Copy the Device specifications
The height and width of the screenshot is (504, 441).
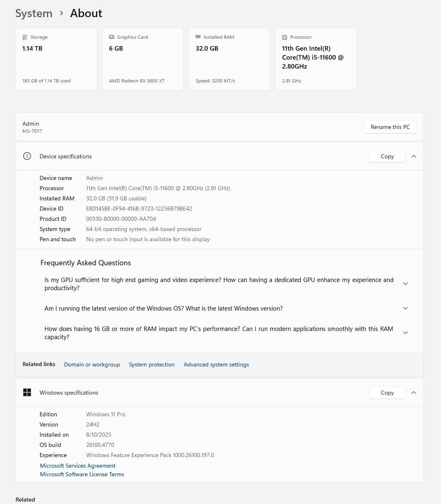(x=387, y=156)
